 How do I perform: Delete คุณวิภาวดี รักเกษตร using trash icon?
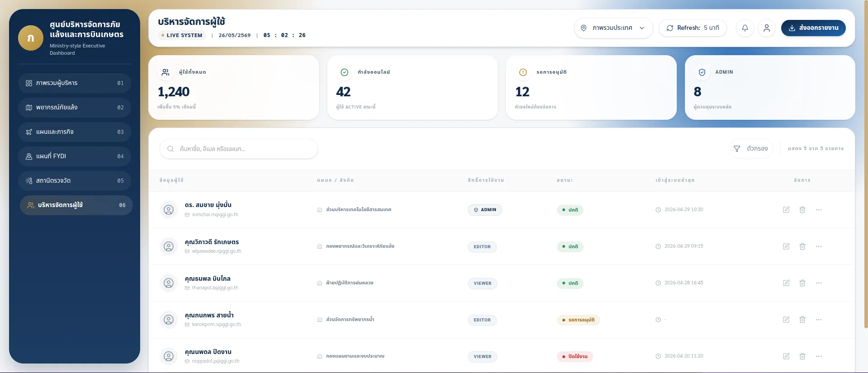pos(802,246)
